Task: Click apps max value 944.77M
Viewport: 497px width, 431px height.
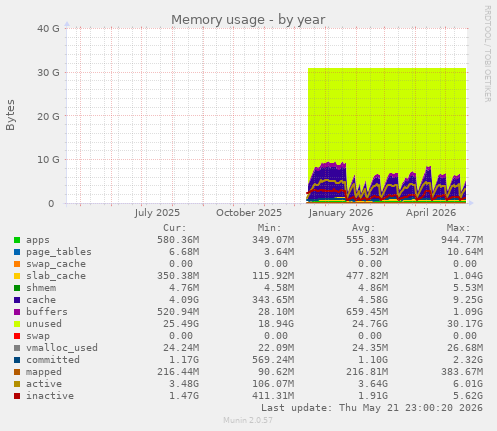Action: (x=462, y=240)
